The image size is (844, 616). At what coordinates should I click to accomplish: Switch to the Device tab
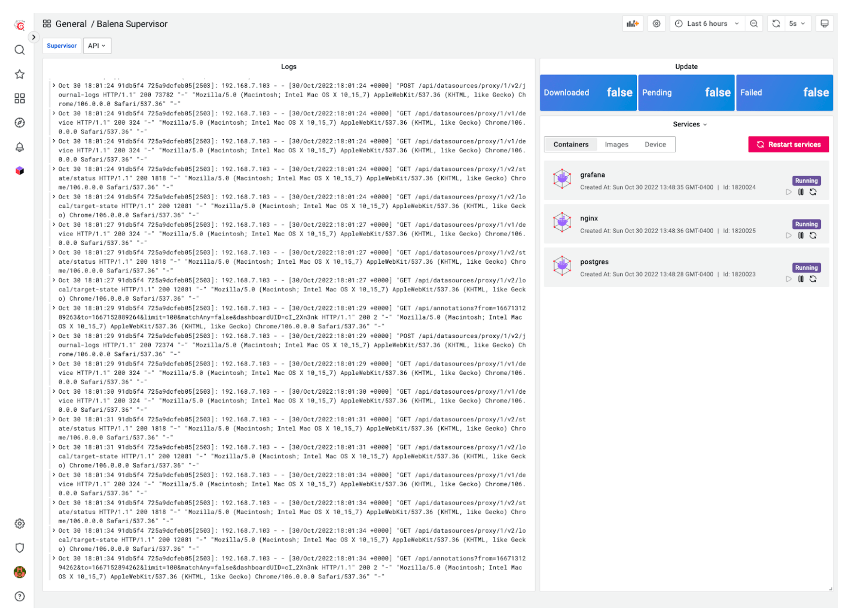click(x=655, y=144)
